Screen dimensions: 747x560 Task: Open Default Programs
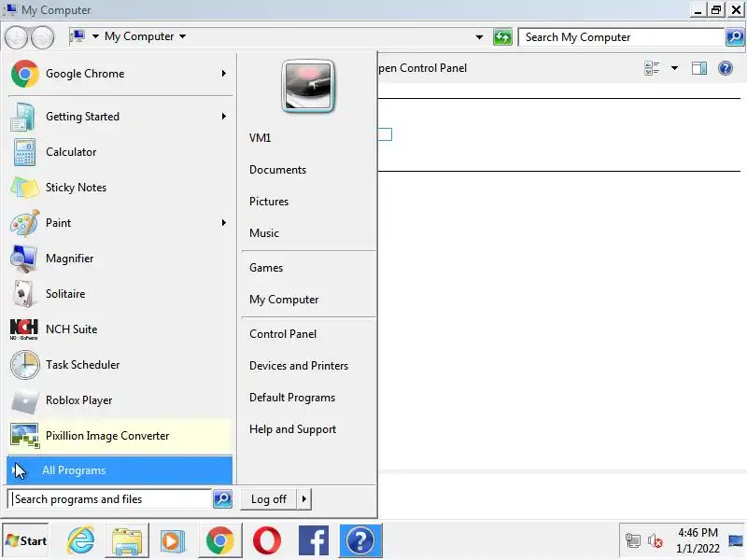pos(292,398)
